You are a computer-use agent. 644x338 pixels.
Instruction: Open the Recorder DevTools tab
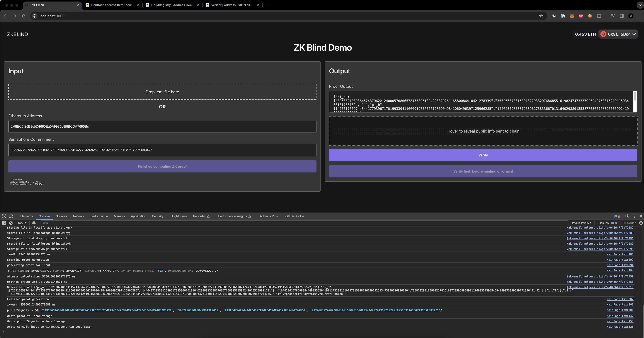[x=201, y=216]
